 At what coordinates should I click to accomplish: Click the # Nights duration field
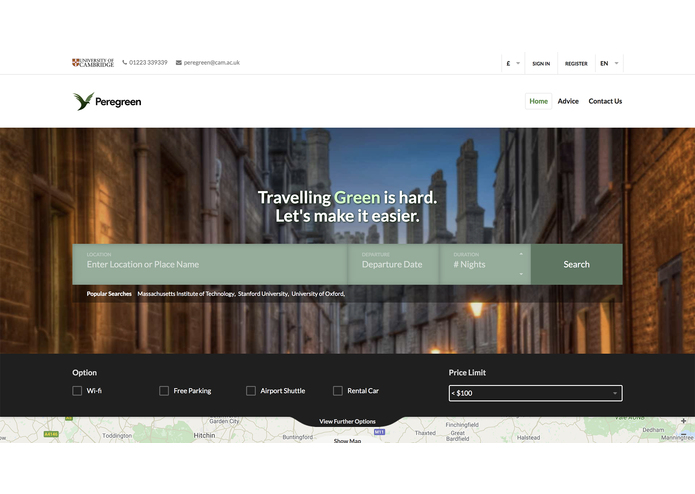point(485,265)
